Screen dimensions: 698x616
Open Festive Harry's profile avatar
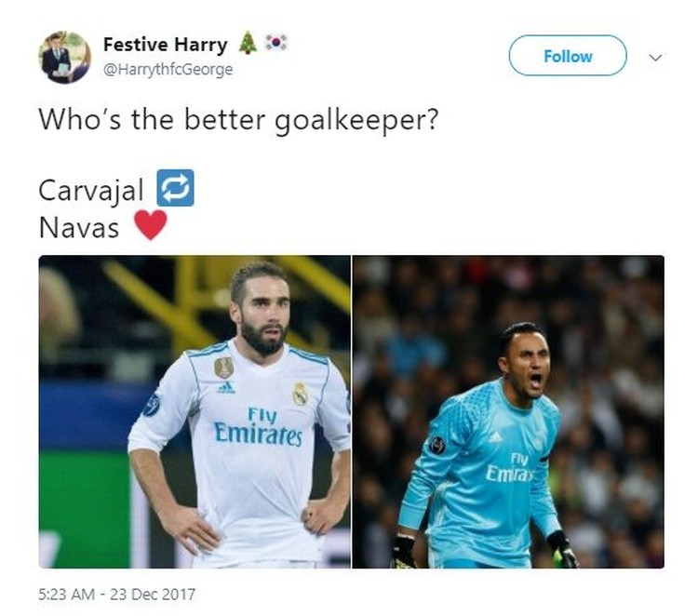click(x=64, y=57)
